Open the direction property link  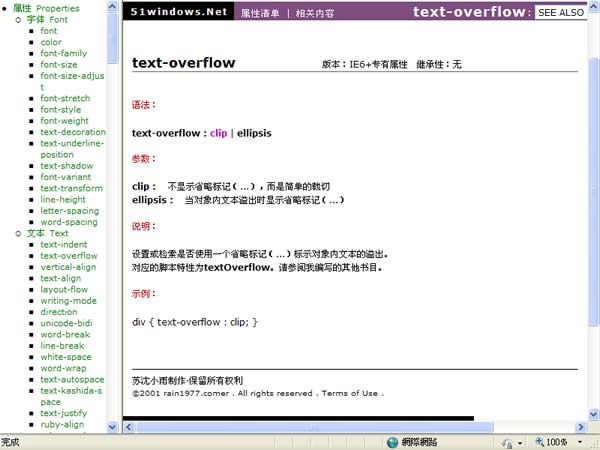(x=59, y=312)
